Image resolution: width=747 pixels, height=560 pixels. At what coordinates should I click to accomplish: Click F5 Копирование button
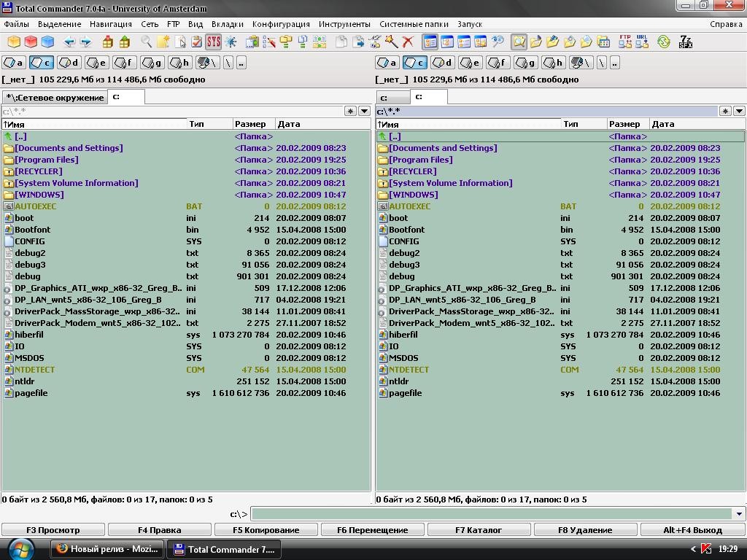tap(266, 530)
